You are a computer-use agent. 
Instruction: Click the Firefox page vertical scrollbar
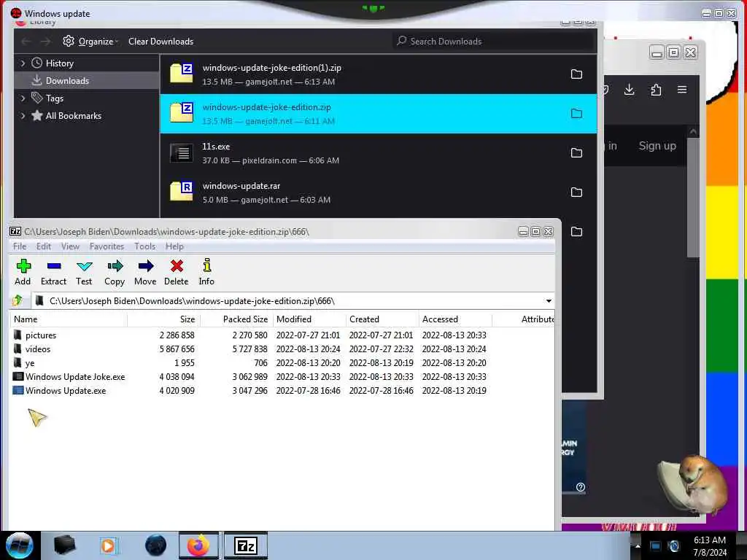[693, 198]
